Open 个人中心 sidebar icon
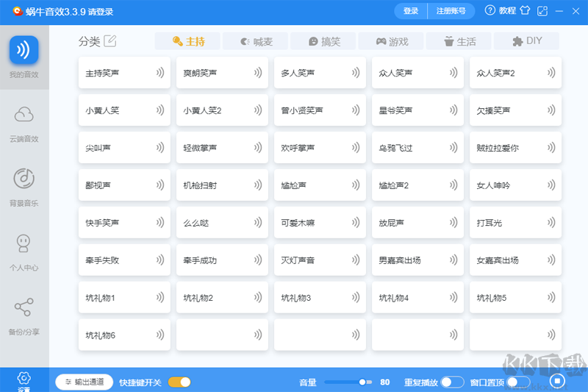The width and height of the screenshot is (588, 392). [24, 243]
